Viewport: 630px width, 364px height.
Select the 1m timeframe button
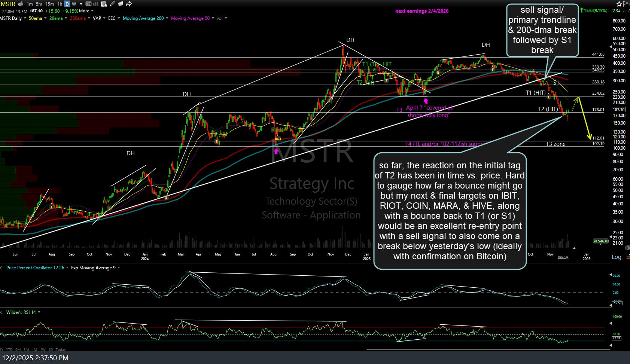pos(30,4)
